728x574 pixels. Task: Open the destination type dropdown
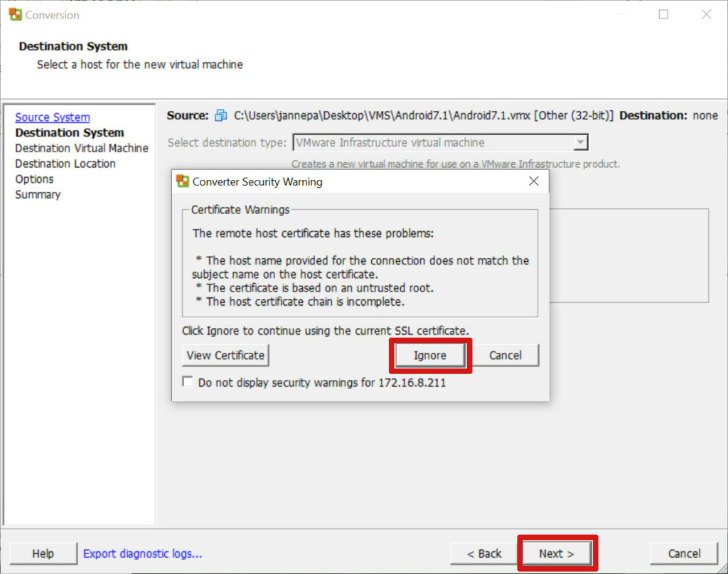pyautogui.click(x=440, y=142)
